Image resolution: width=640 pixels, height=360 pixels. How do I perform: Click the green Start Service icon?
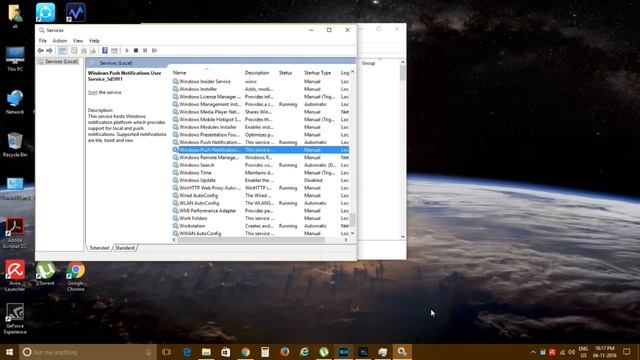127,51
